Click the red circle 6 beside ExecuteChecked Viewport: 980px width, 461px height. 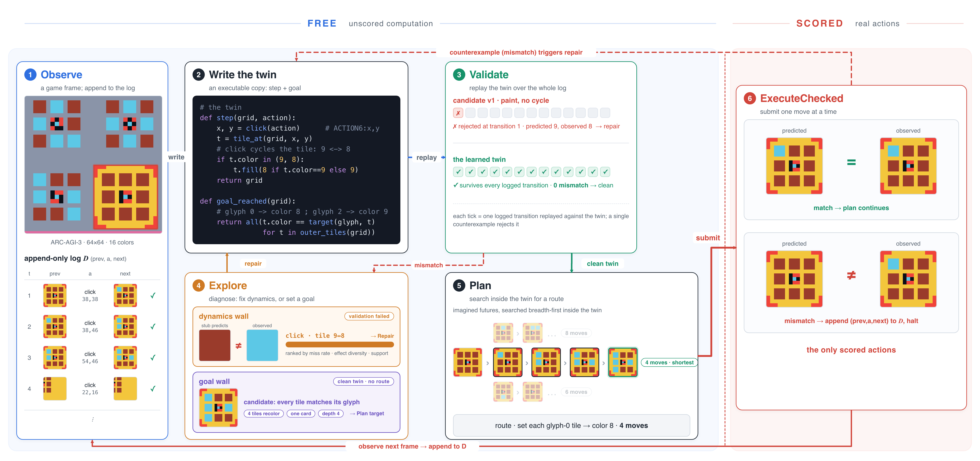[x=749, y=98]
